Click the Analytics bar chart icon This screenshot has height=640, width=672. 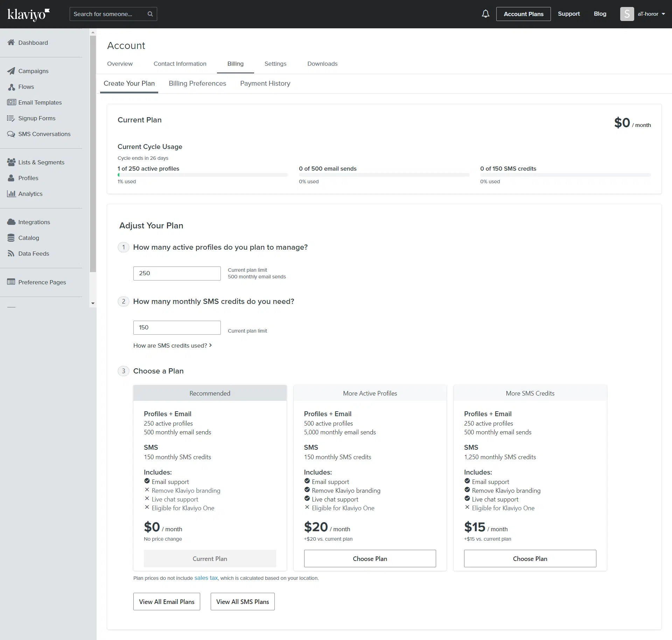pyautogui.click(x=11, y=193)
